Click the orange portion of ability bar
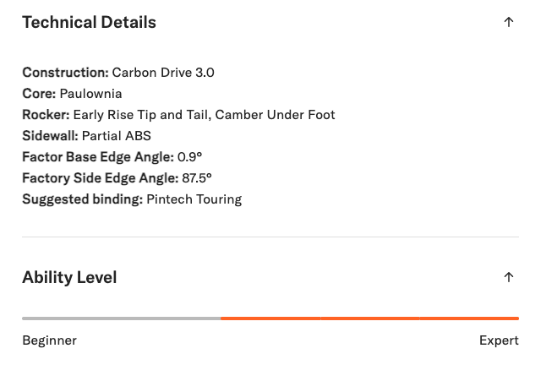The image size is (557, 392). pos(369,318)
